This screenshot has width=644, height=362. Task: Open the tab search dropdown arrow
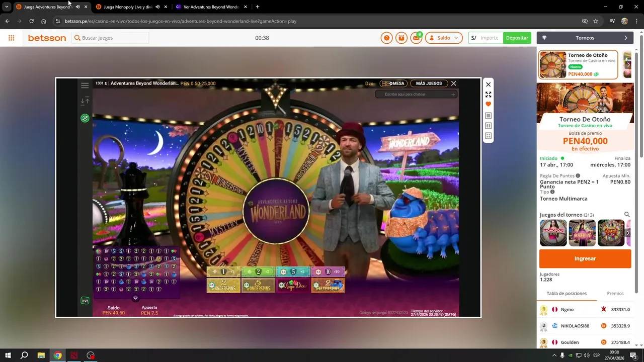coord(7,7)
